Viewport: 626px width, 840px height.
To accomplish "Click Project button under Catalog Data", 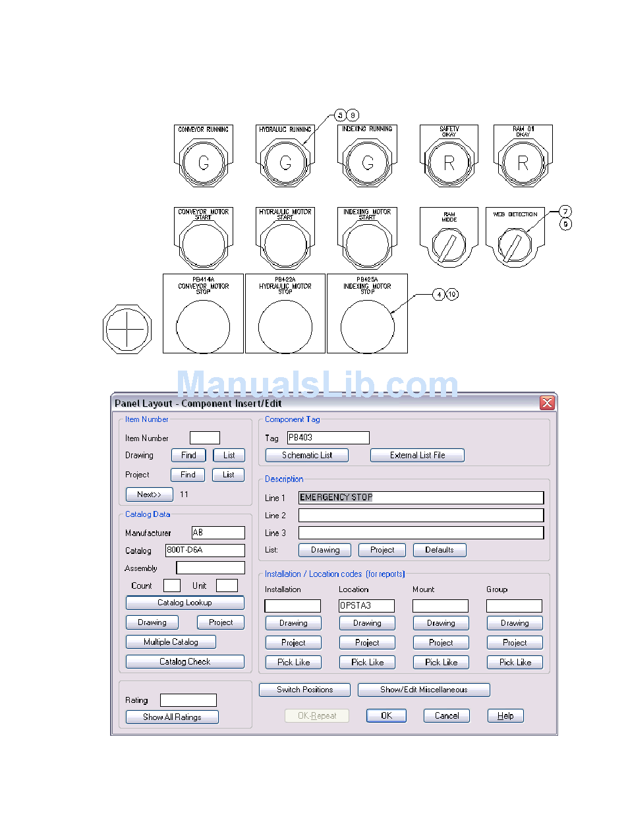I will (221, 622).
